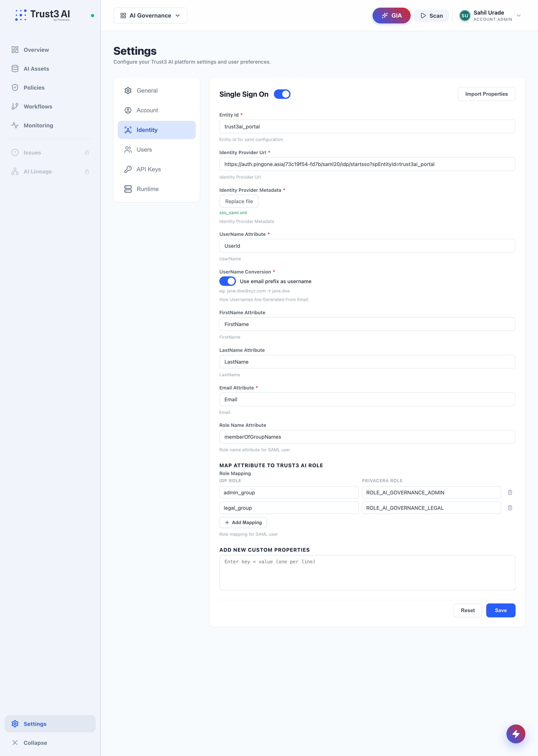The width and height of the screenshot is (538, 756).
Task: Click the lock icon next to AI Lineage
Action: click(87, 171)
